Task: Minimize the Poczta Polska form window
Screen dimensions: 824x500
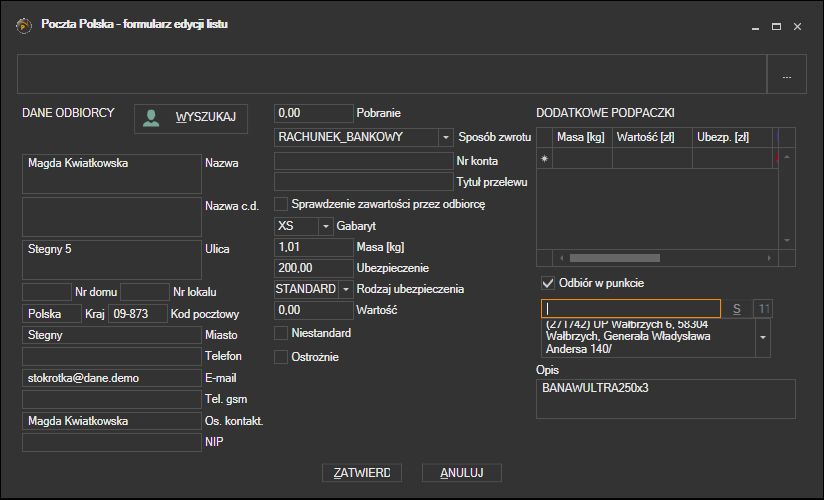Action: coord(755,26)
